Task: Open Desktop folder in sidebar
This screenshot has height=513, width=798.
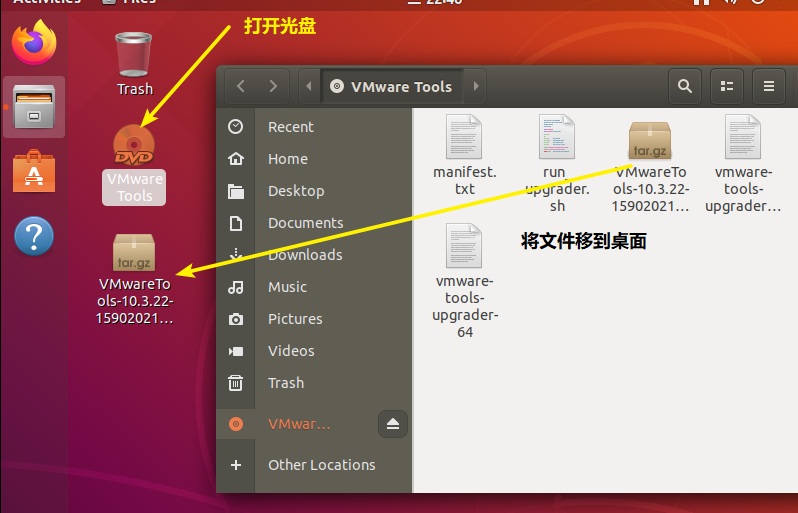Action: tap(314, 191)
